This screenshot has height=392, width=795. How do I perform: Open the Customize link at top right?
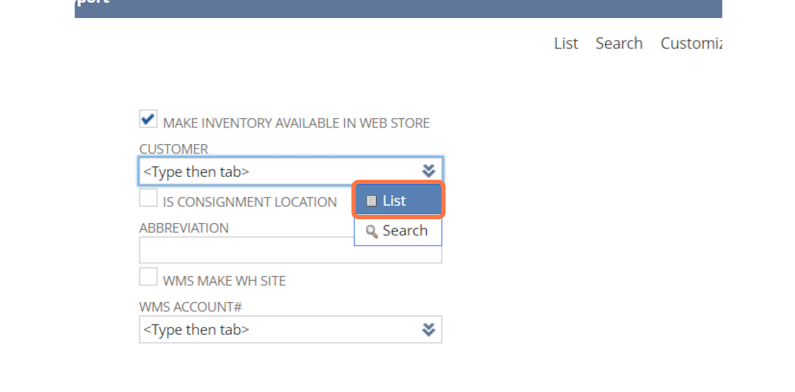click(x=691, y=44)
